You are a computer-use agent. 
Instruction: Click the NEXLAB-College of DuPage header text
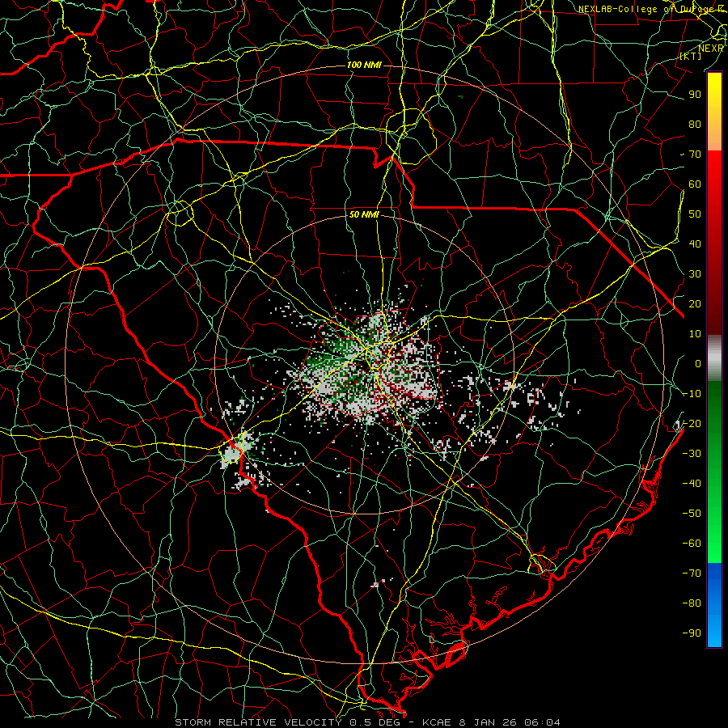650,9
